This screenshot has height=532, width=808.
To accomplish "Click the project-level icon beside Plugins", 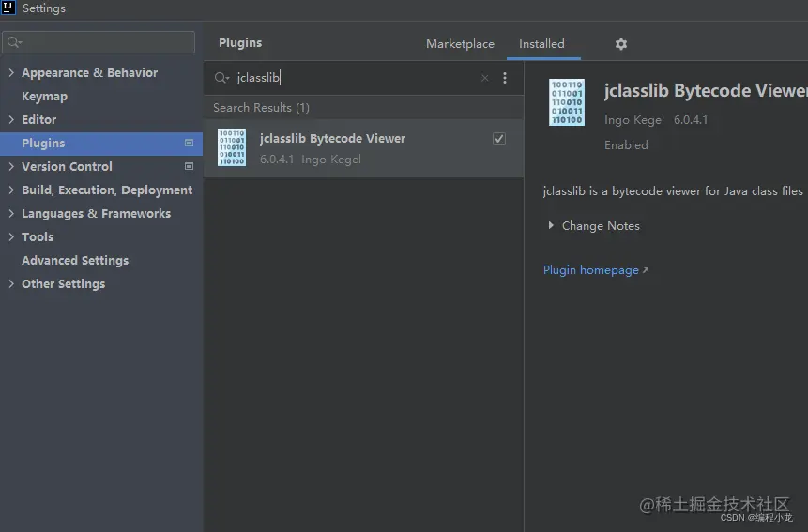I will [x=190, y=144].
